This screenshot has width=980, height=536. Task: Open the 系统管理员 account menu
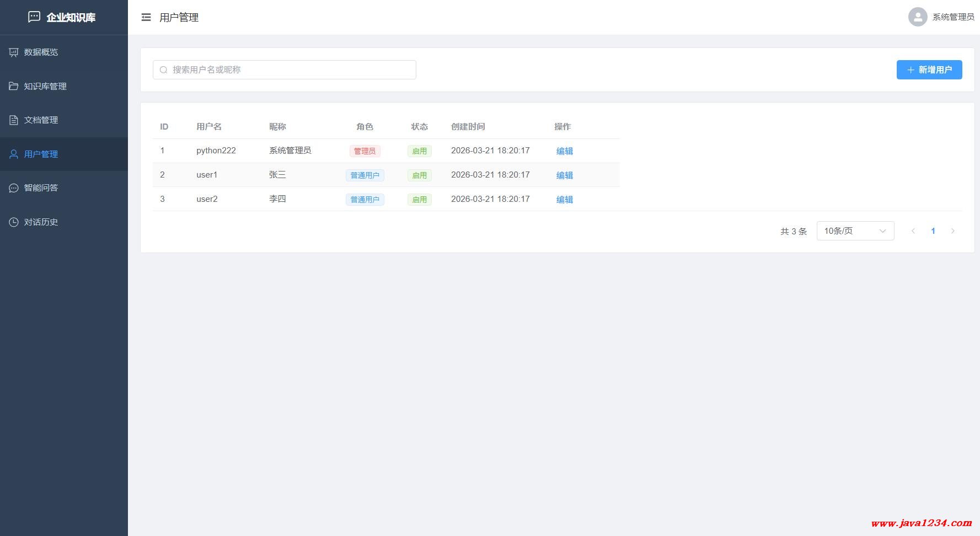(x=952, y=17)
